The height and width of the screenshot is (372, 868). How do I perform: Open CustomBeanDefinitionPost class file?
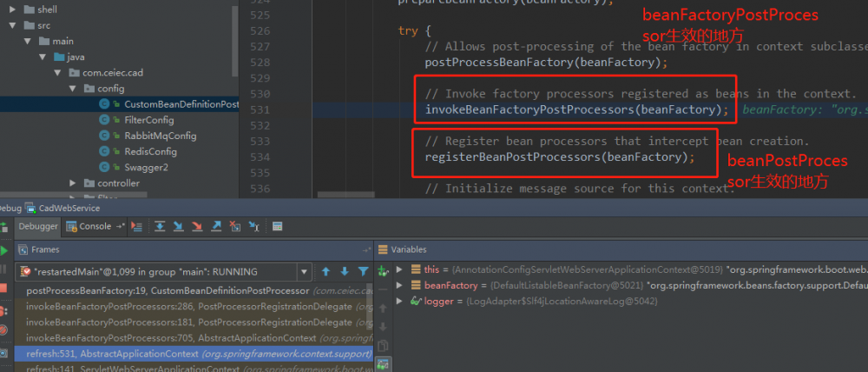coord(181,104)
